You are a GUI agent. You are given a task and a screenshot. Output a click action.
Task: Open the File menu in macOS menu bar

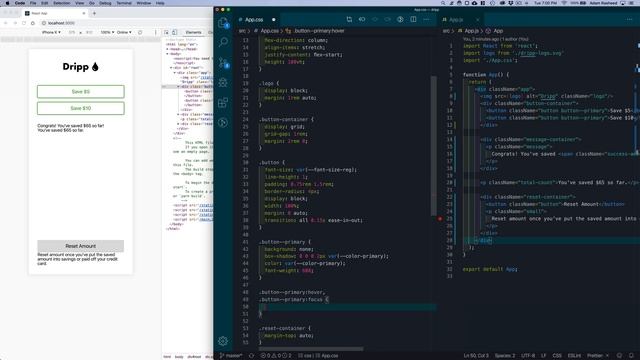coord(33,3)
